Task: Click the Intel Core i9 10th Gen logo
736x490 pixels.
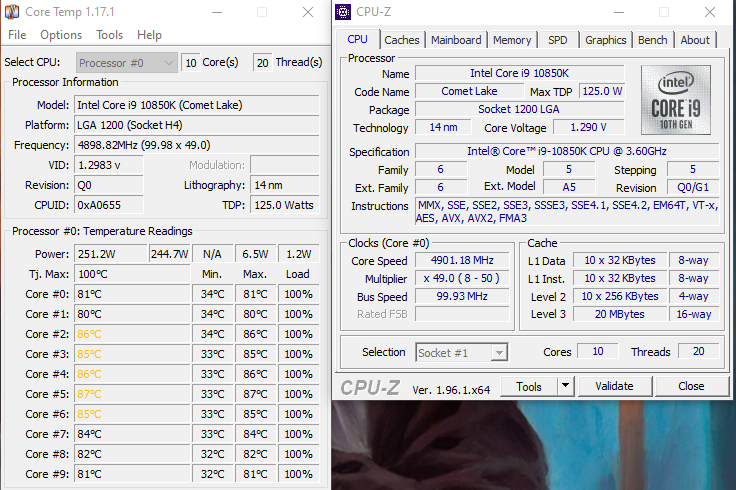Action: point(675,100)
